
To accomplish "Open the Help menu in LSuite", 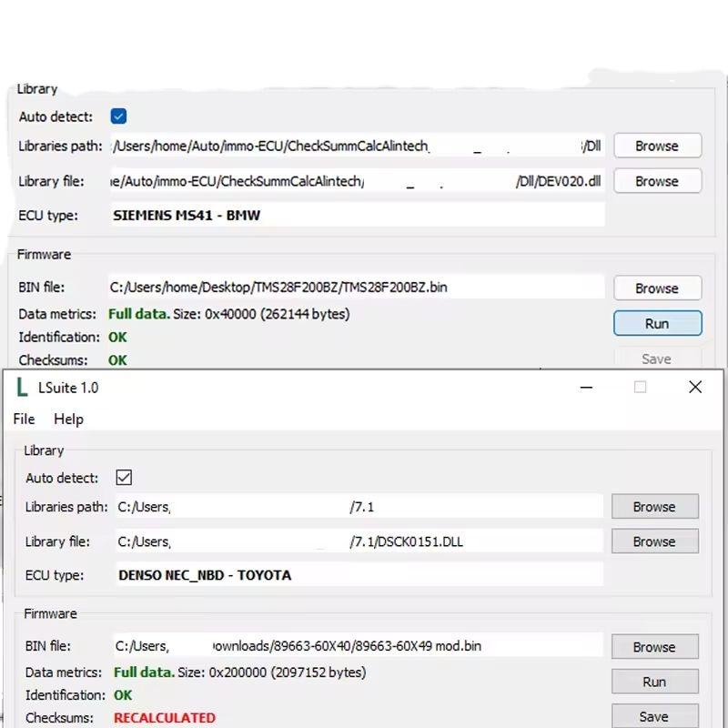I will pyautogui.click(x=69, y=419).
